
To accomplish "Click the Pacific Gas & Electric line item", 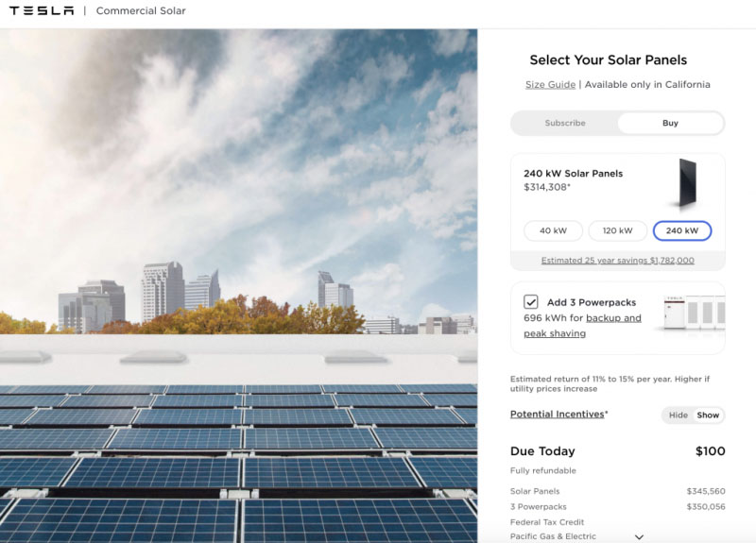I will pos(553,536).
